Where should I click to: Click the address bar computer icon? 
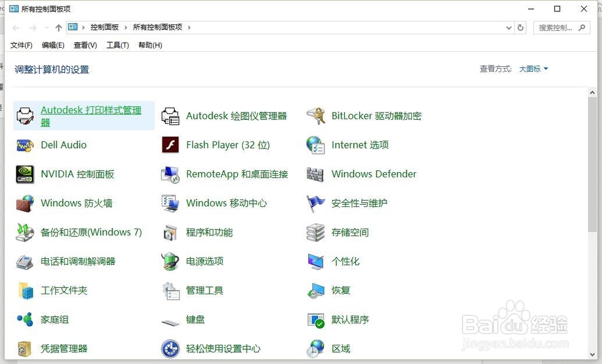pyautogui.click(x=73, y=27)
